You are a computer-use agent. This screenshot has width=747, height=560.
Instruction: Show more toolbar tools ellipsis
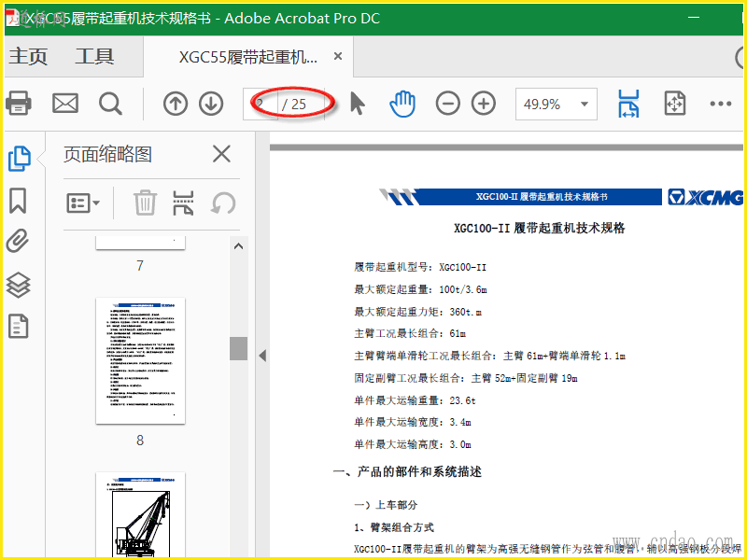[720, 104]
